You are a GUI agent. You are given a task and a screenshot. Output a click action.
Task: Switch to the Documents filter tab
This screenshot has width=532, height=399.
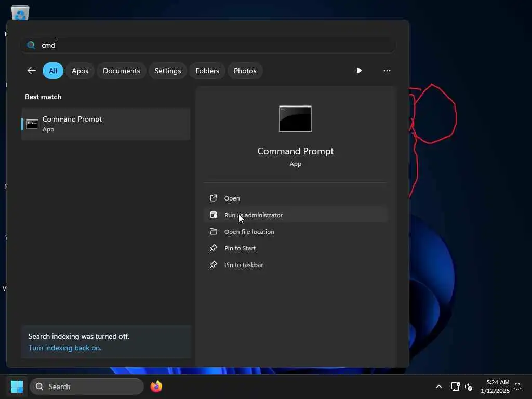point(122,71)
